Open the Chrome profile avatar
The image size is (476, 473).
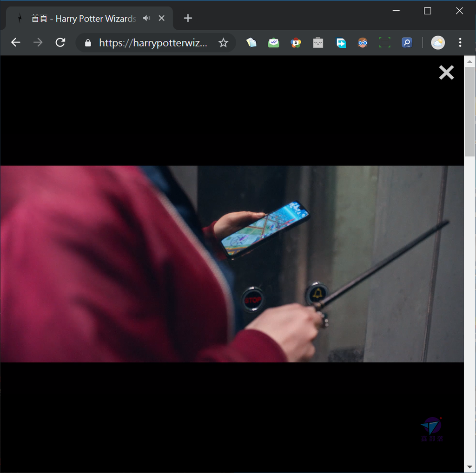point(438,43)
